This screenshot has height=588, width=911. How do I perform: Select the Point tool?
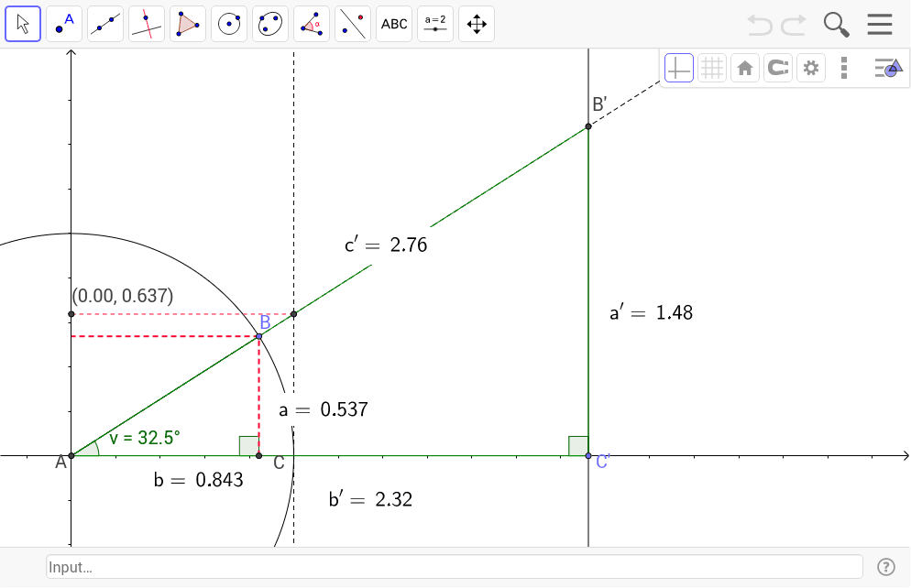tap(64, 24)
